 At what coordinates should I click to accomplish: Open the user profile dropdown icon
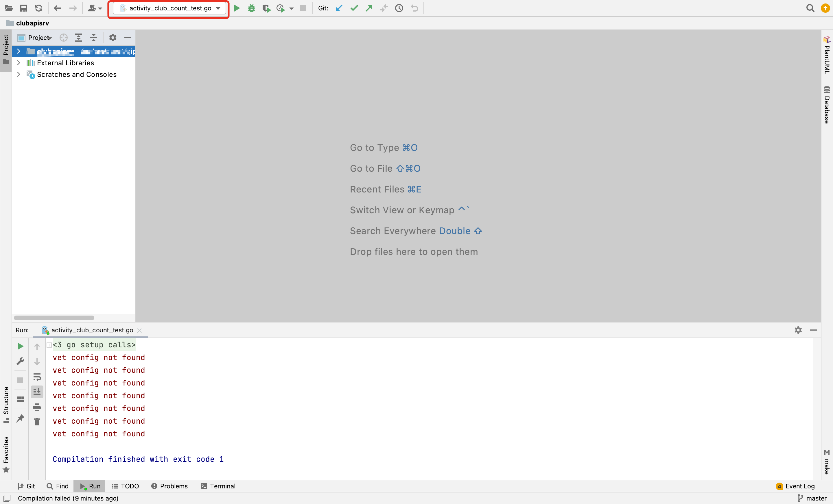(95, 8)
